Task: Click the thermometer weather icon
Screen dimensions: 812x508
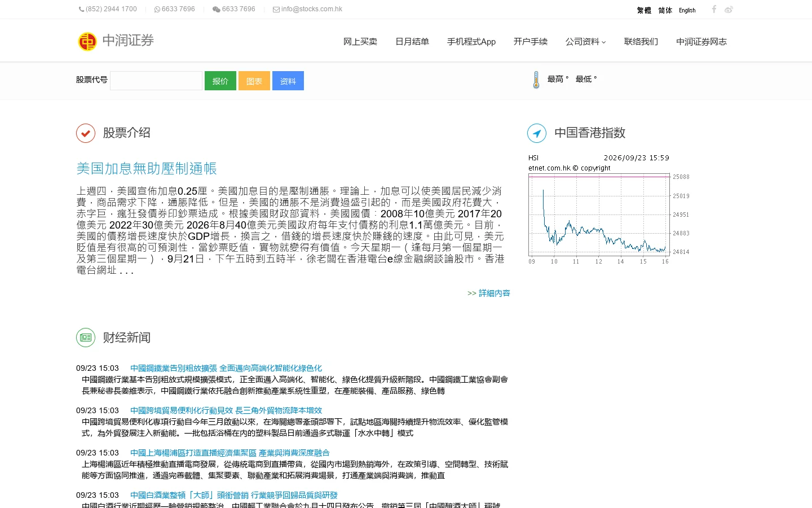Action: 536,80
